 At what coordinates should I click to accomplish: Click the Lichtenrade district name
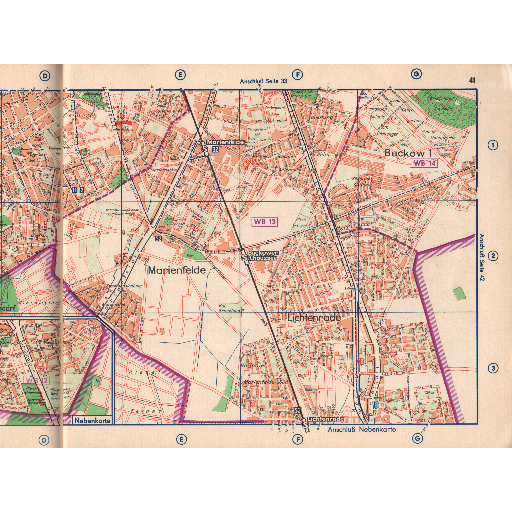point(314,318)
